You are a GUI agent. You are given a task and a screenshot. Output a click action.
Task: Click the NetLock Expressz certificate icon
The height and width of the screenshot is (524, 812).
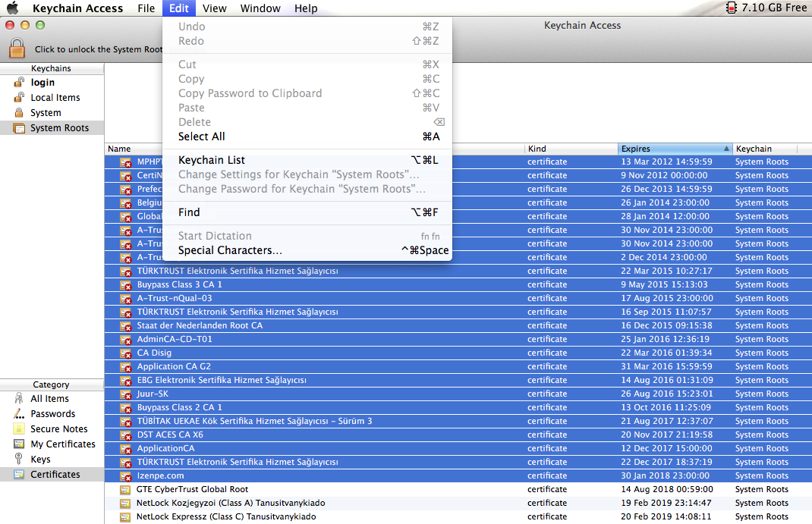(125, 516)
